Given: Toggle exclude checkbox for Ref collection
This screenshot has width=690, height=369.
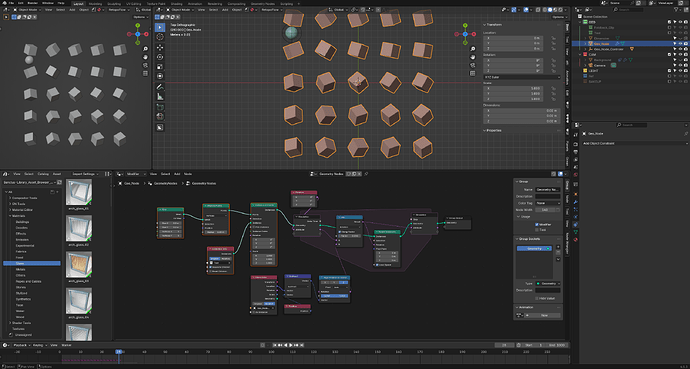Looking at the screenshot, I should click(x=670, y=76).
